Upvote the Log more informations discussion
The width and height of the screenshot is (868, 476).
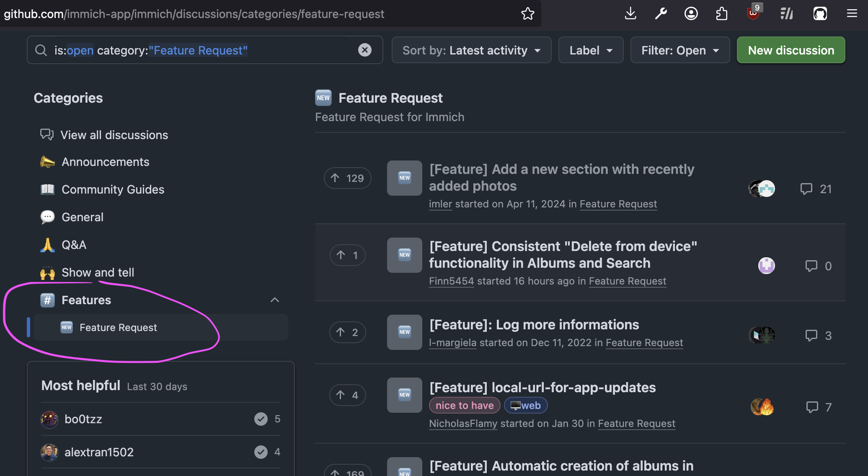coord(347,332)
